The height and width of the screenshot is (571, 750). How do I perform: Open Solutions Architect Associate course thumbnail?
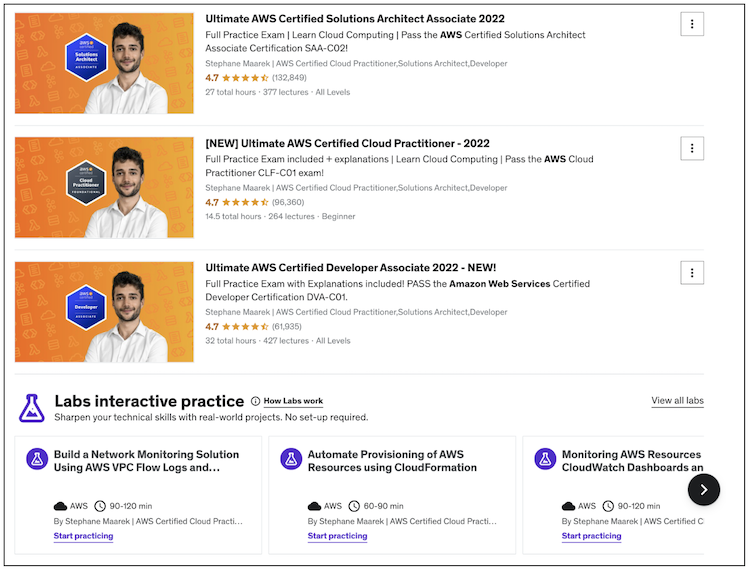click(104, 63)
